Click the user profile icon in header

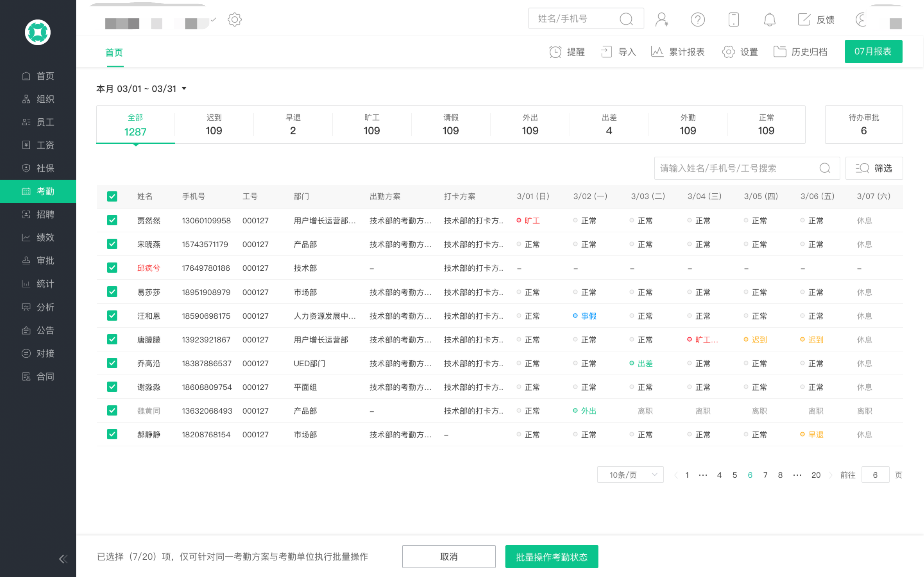662,19
